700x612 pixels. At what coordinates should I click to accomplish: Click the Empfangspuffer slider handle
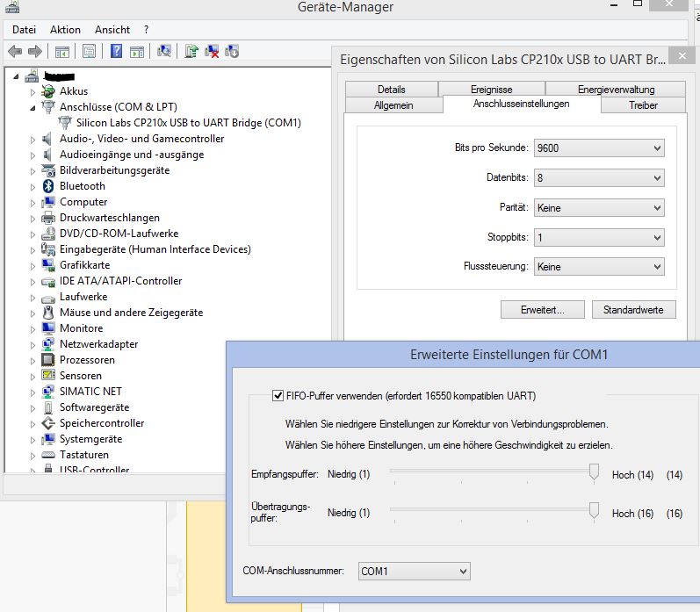pyautogui.click(x=594, y=473)
